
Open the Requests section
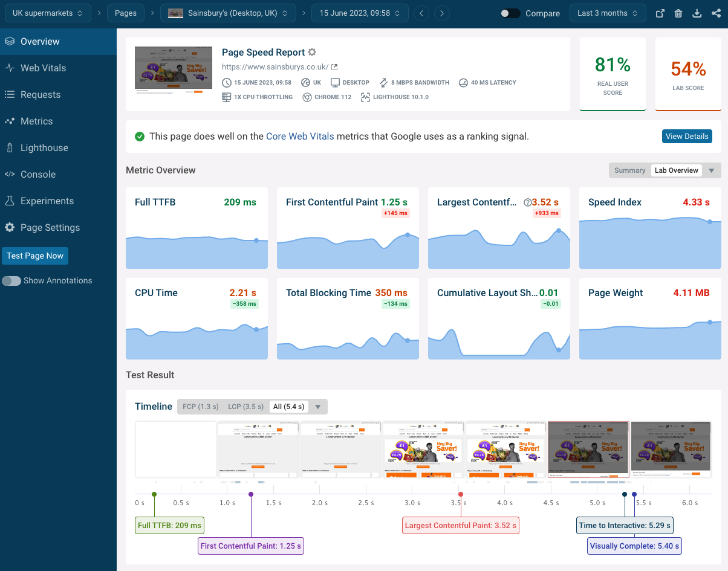58,94
